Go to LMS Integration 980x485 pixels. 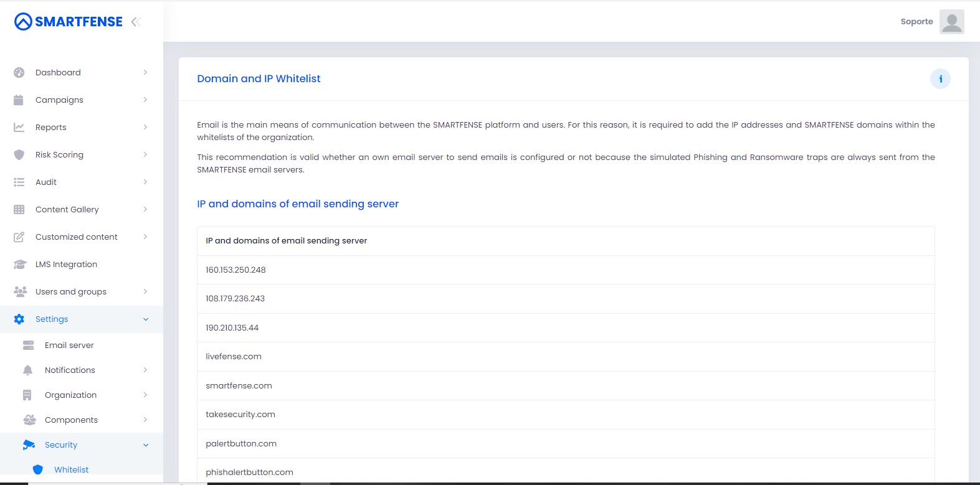coord(82,264)
